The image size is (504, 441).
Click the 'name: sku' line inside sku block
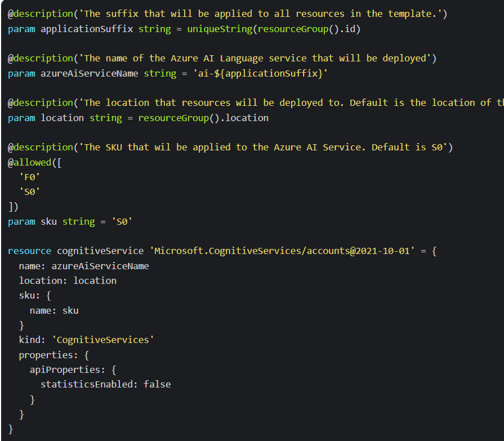[x=54, y=310]
